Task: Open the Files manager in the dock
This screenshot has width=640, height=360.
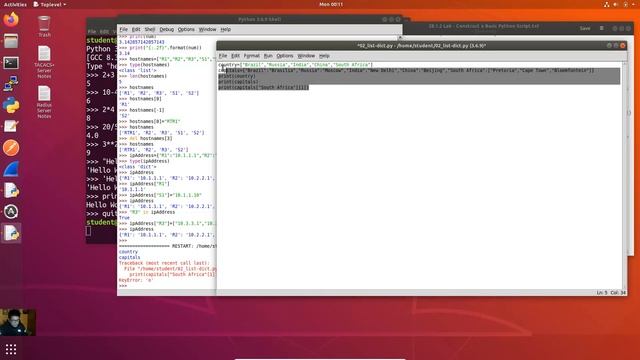Action: tap(11, 41)
